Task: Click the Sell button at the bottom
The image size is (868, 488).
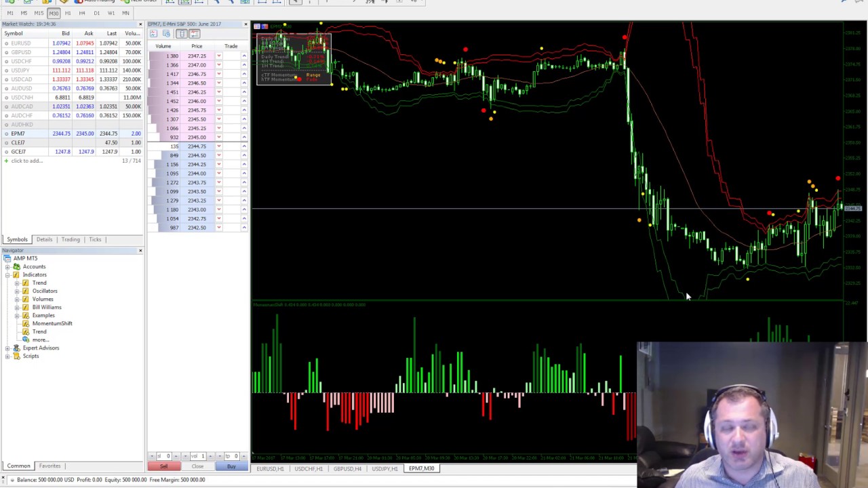Action: click(x=163, y=467)
